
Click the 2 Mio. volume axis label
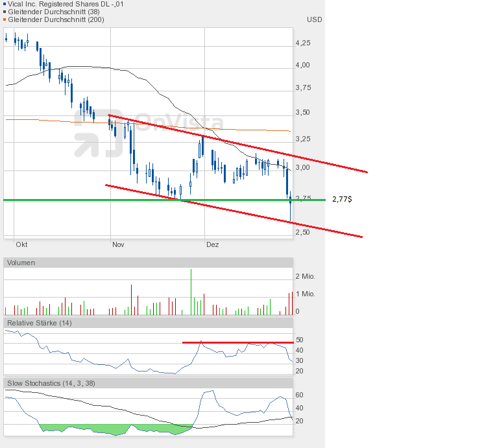tap(305, 276)
